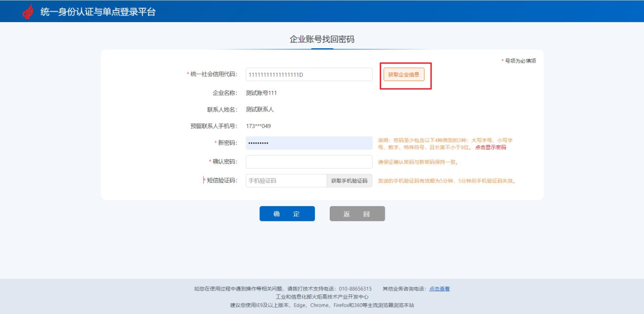
Task: Focus the 新密码 password field
Action: point(309,143)
